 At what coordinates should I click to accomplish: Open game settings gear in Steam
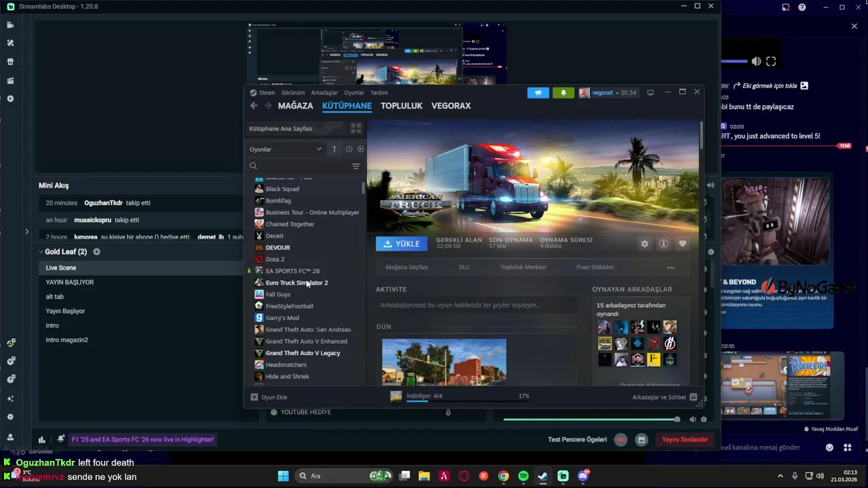[x=644, y=244]
